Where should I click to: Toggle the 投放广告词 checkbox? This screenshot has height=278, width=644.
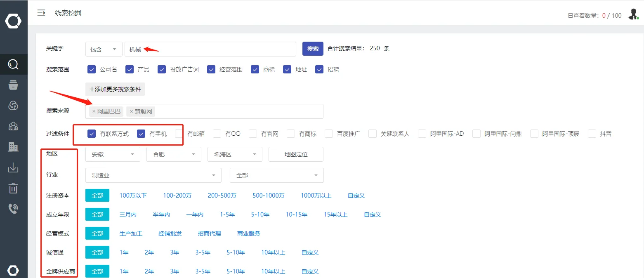(162, 69)
